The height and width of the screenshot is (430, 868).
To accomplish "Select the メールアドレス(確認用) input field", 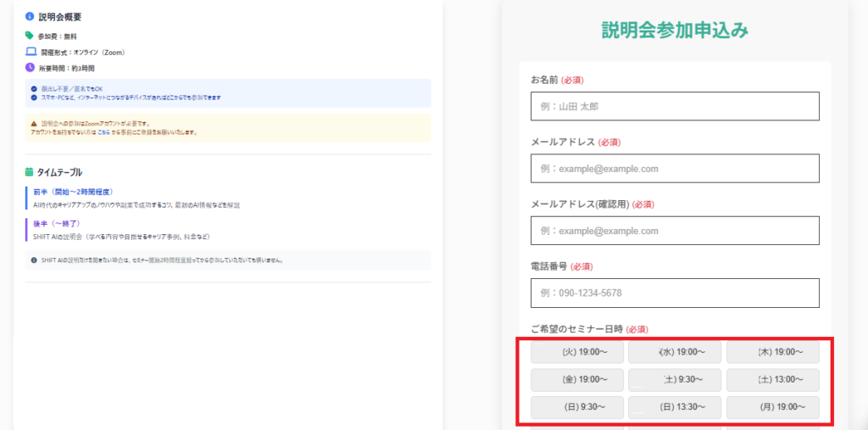I will coord(675,231).
